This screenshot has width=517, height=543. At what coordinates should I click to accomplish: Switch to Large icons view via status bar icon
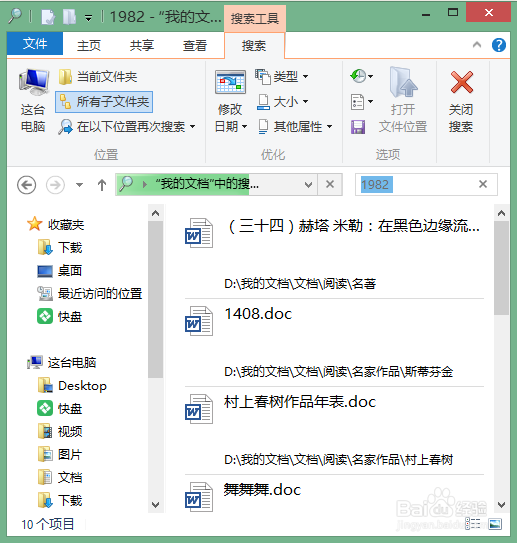pyautogui.click(x=495, y=524)
